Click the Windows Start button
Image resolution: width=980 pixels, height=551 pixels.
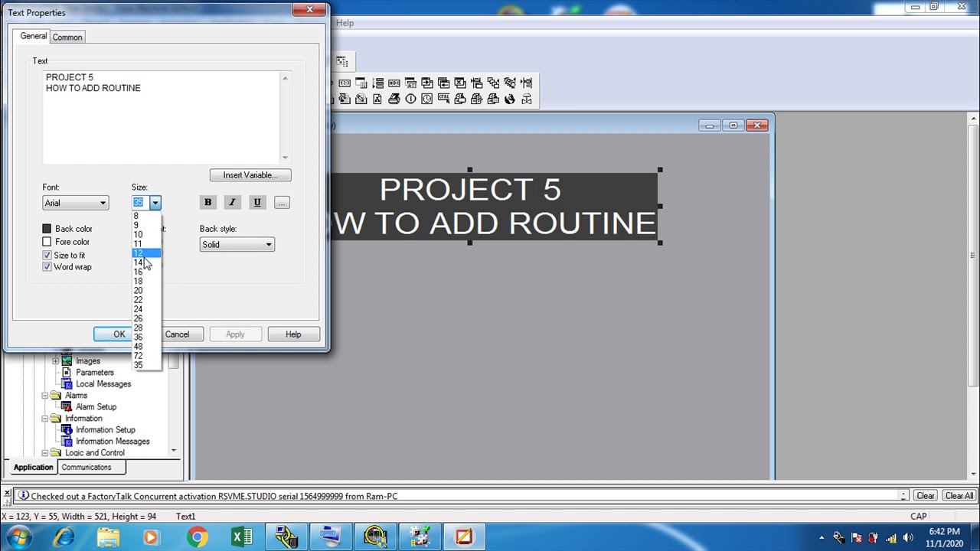[x=18, y=537]
